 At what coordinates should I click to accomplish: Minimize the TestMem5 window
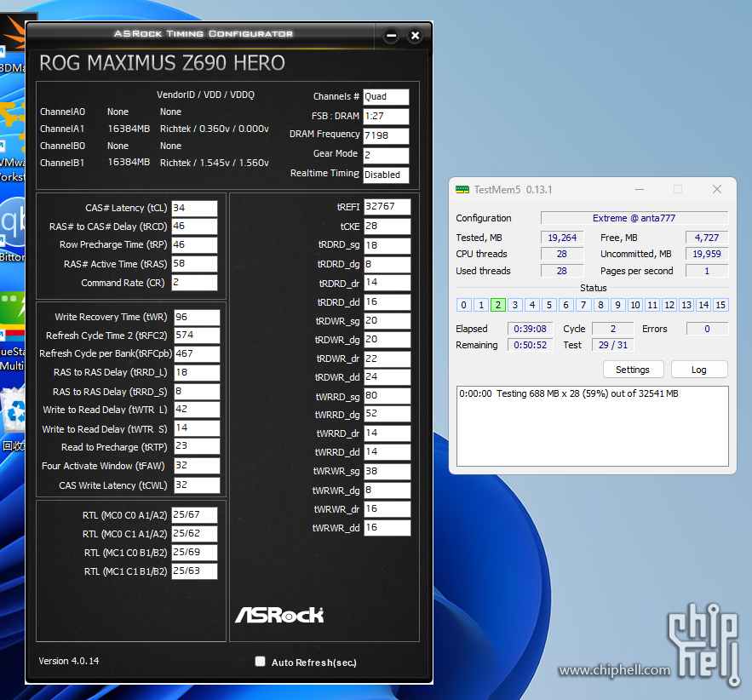tap(640, 189)
